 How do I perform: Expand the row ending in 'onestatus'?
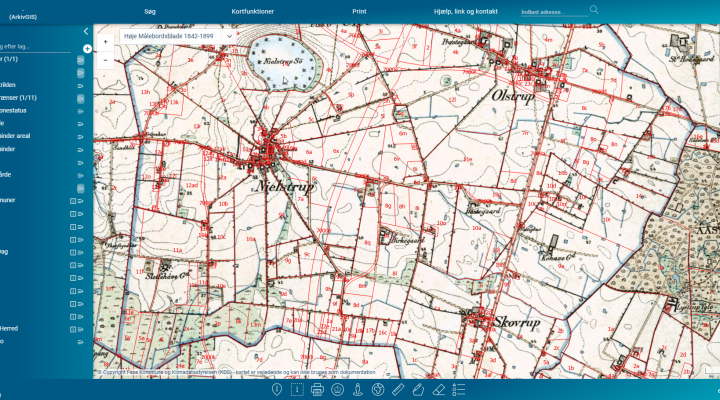80,111
